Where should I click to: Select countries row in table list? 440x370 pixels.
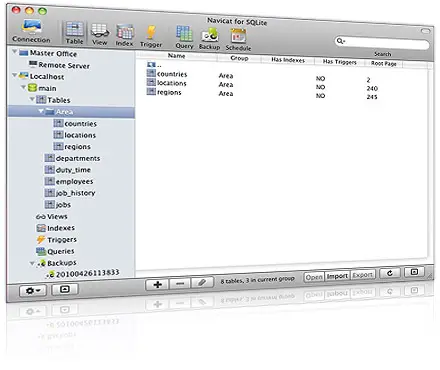coord(167,74)
